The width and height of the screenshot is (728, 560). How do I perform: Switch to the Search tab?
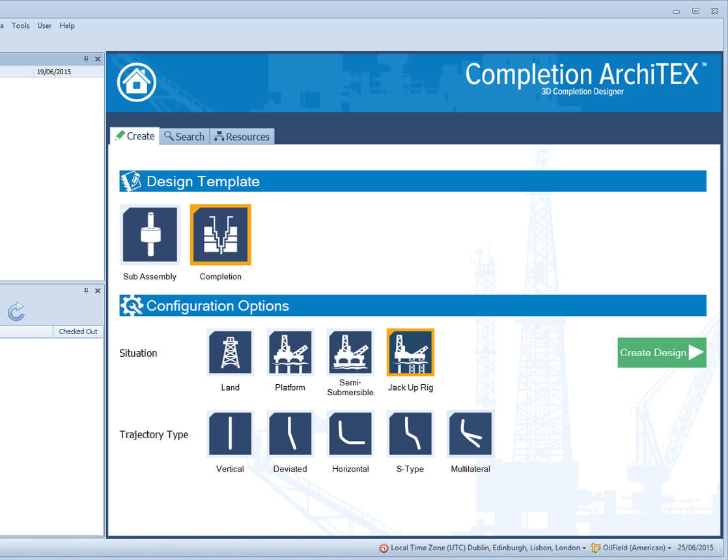[x=184, y=136]
